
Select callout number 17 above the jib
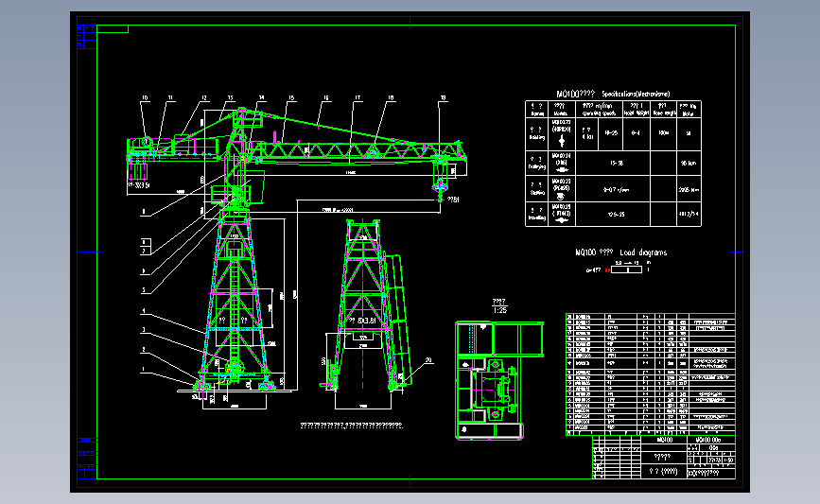click(x=358, y=97)
